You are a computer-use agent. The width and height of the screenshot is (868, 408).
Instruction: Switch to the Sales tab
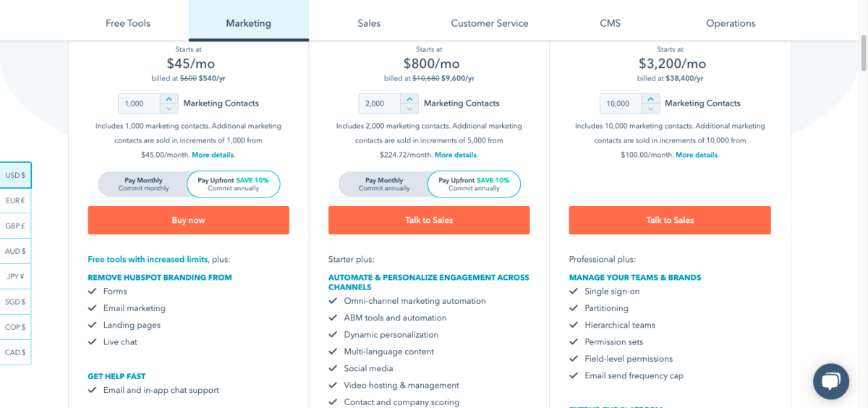[x=369, y=23]
